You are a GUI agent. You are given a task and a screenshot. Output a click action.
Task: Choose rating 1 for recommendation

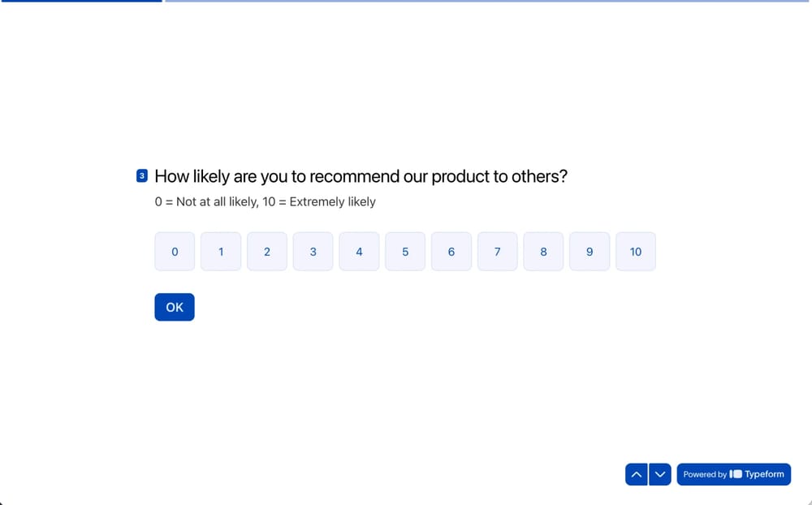[221, 252]
